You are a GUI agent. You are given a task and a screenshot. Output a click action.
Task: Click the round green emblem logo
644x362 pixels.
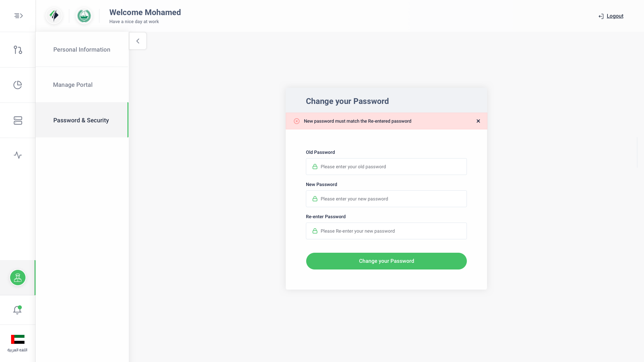click(84, 16)
